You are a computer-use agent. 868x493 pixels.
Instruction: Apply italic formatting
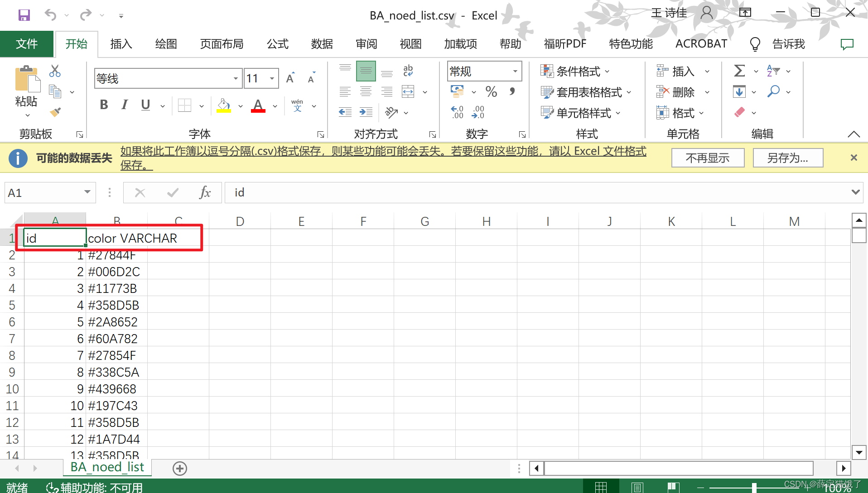(124, 105)
